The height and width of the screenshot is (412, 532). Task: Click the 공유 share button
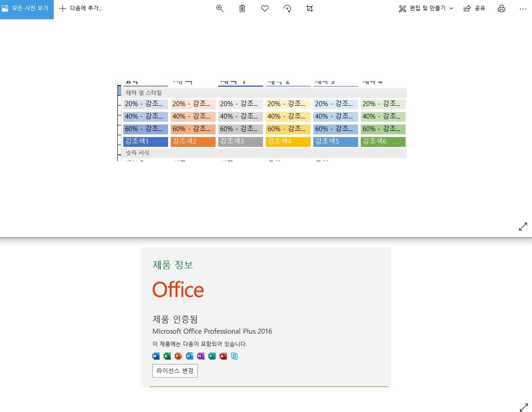pos(475,9)
